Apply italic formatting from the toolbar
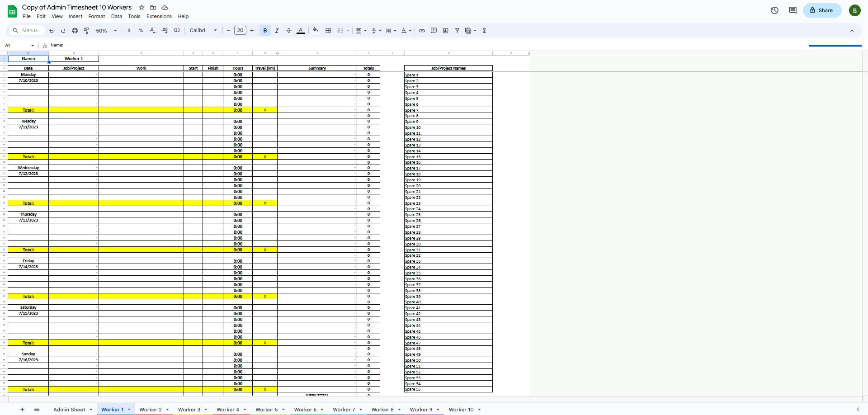The image size is (868, 415). click(x=277, y=30)
